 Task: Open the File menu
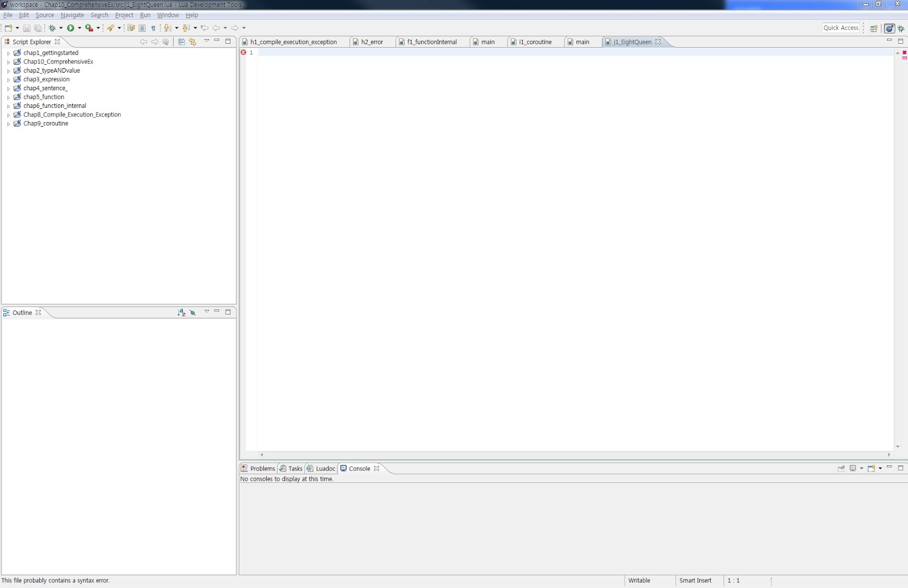[8, 15]
